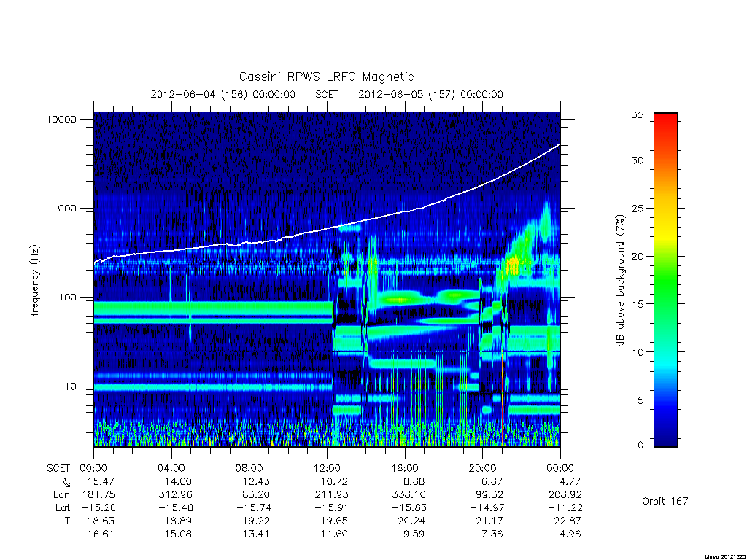
Task: Click the '08:00' time tick label
Action: click(249, 468)
